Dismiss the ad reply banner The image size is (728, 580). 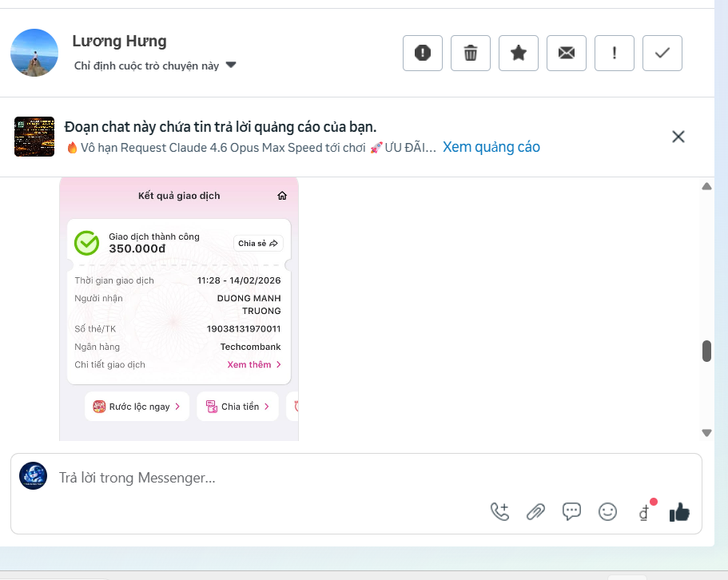pyautogui.click(x=678, y=137)
